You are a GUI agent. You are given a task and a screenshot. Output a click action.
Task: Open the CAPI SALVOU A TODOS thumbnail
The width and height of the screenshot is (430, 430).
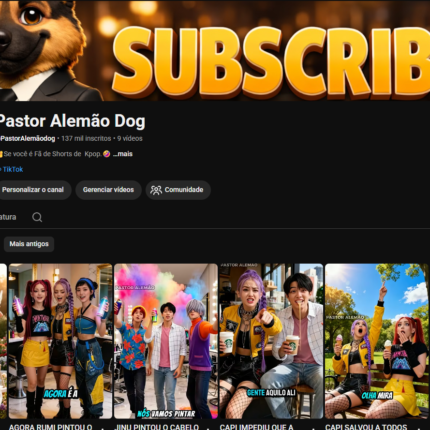pos(376,341)
